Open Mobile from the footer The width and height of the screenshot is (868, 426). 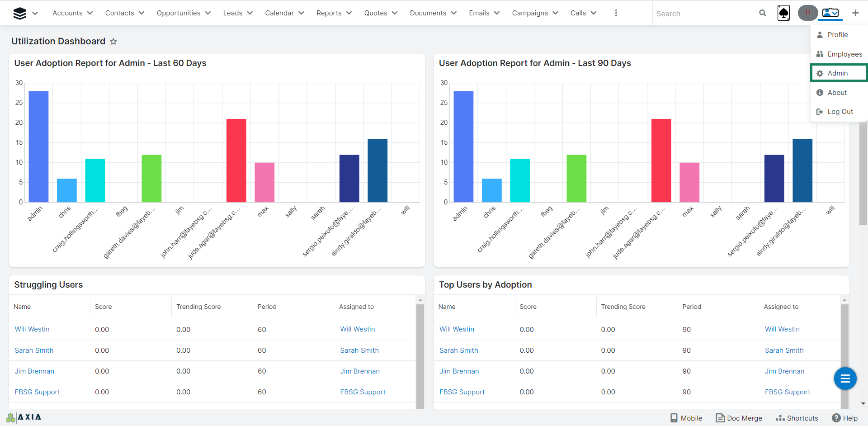tap(686, 418)
